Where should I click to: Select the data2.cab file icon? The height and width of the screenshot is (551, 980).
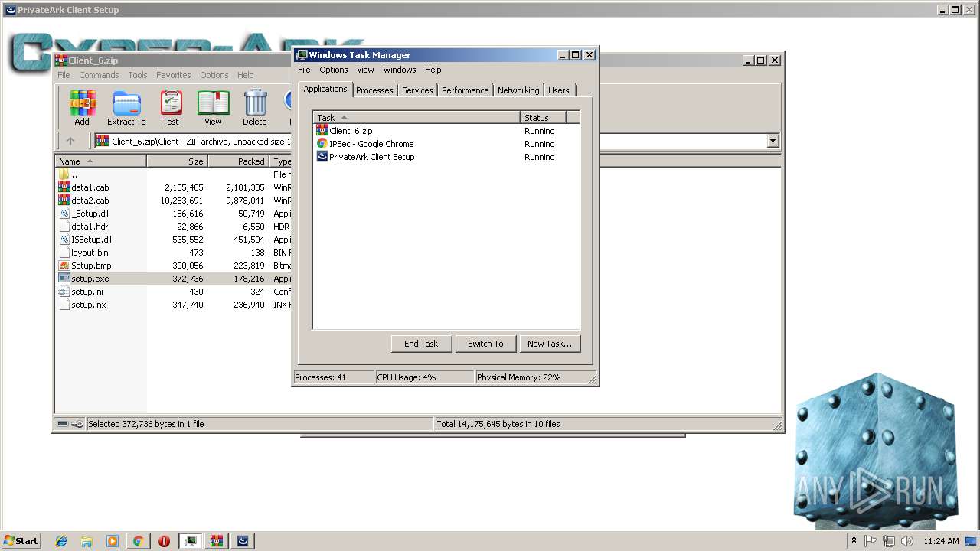point(64,201)
